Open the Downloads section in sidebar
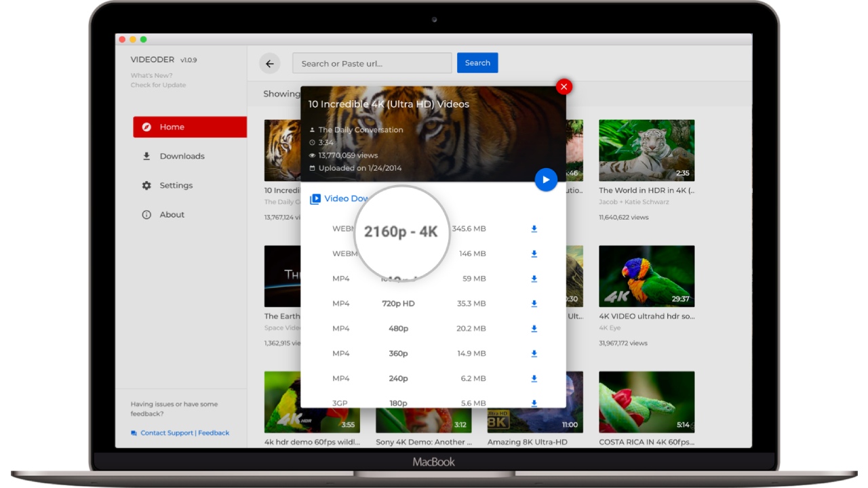868x488 pixels. point(182,156)
